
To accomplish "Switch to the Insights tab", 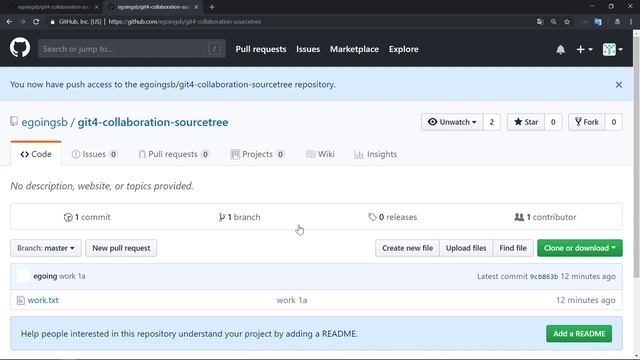I will tap(376, 154).
